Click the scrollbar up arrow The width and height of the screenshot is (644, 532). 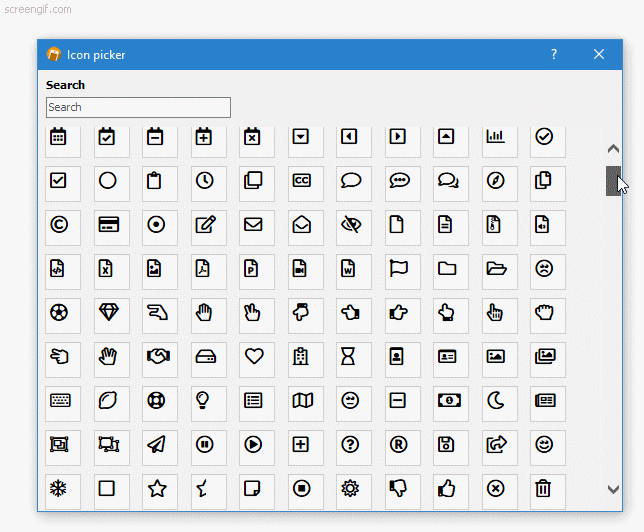point(613,148)
